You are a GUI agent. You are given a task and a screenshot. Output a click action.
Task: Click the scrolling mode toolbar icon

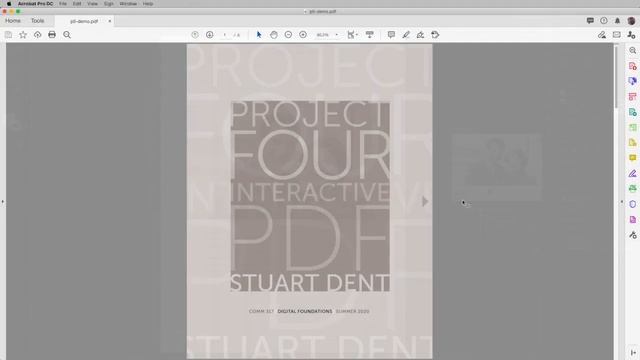(370, 35)
